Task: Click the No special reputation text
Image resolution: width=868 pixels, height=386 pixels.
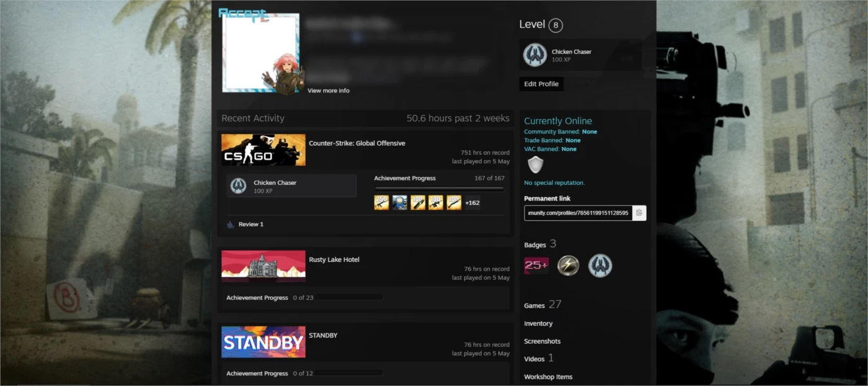Action: (554, 183)
